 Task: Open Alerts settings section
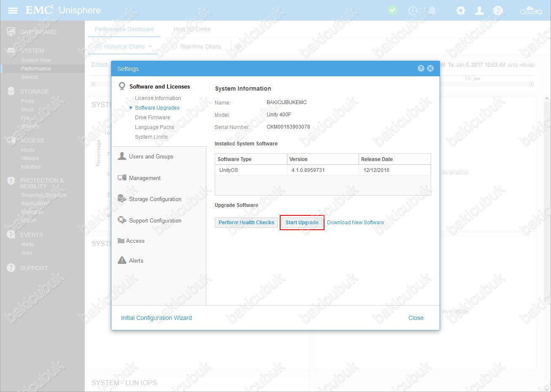click(x=136, y=260)
